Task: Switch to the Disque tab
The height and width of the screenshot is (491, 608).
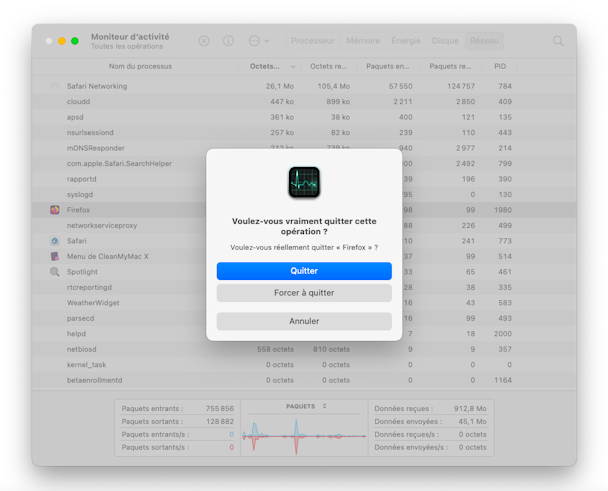Action: point(445,41)
